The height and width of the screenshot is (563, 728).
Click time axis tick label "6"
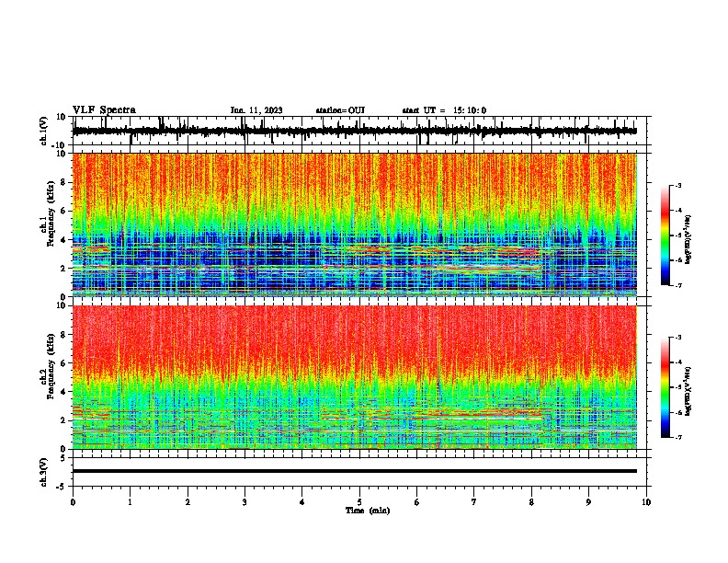pyautogui.click(x=416, y=502)
